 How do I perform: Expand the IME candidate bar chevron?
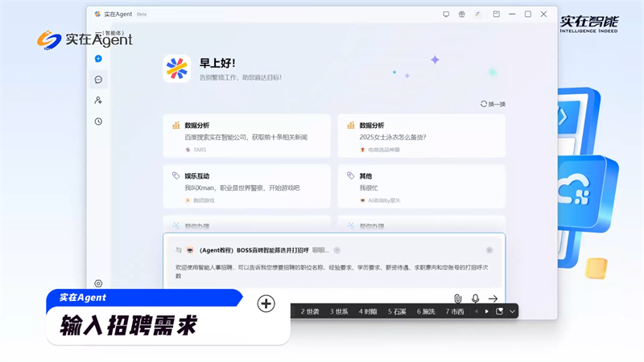[511, 311]
